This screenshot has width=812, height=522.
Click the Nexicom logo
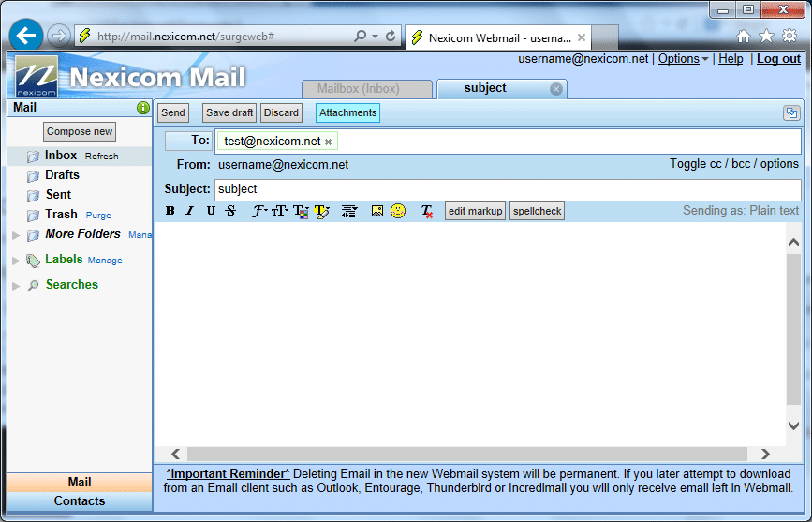click(x=37, y=76)
